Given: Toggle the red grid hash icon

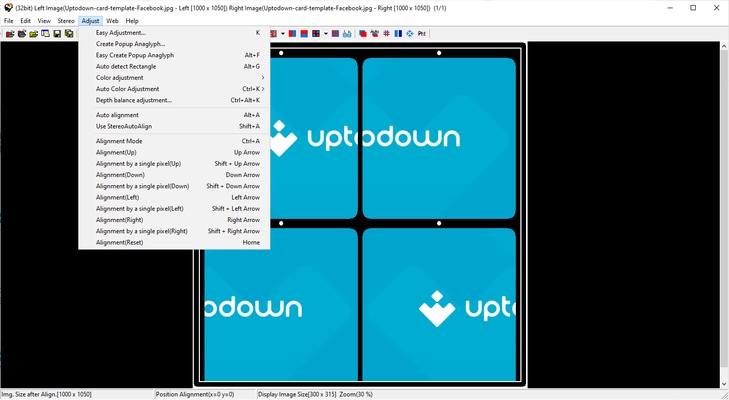Looking at the screenshot, I should (386, 33).
